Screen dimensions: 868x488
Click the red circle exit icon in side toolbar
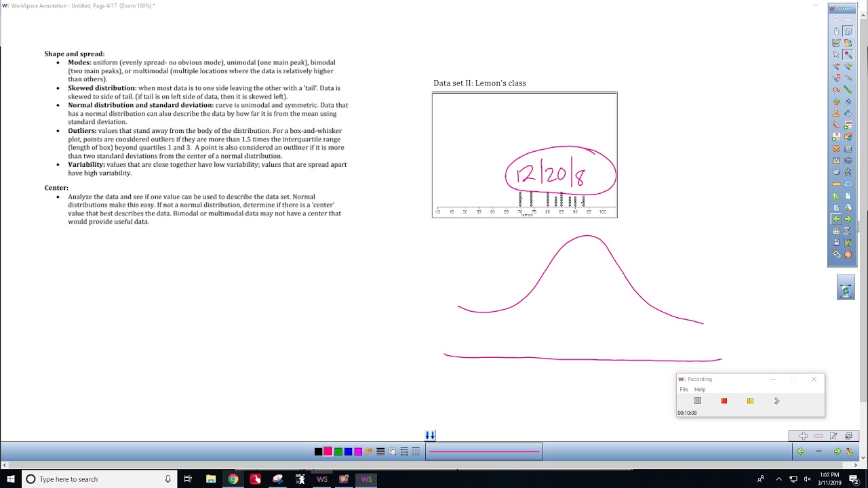(x=848, y=254)
